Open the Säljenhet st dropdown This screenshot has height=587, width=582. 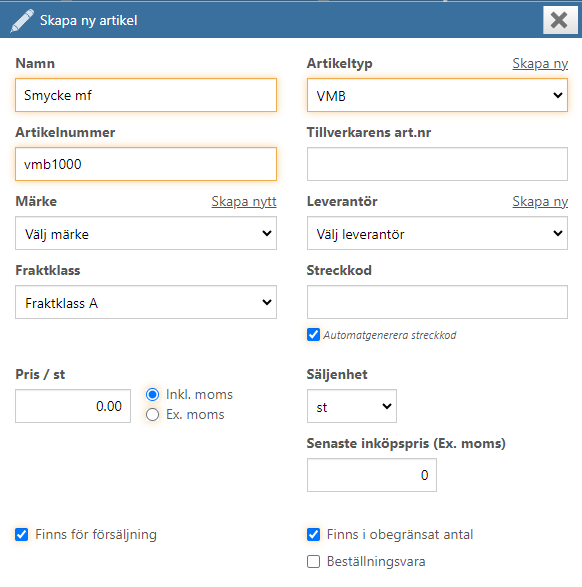(x=352, y=406)
